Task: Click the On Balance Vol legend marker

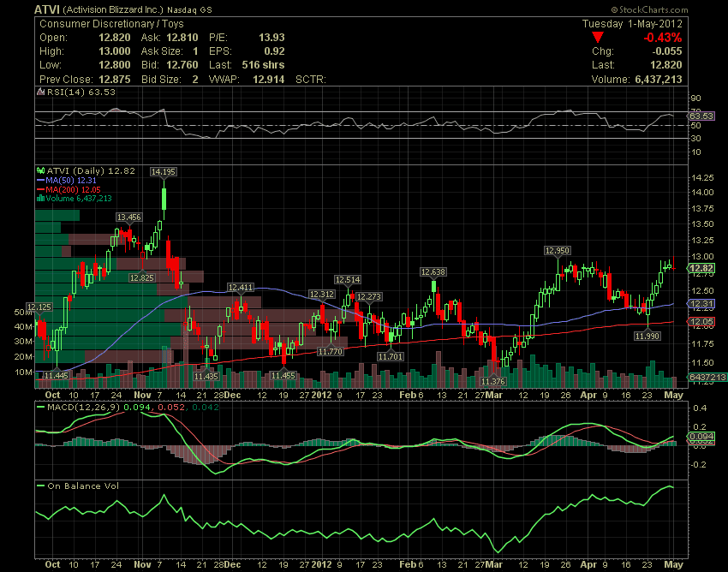Action: (x=41, y=486)
